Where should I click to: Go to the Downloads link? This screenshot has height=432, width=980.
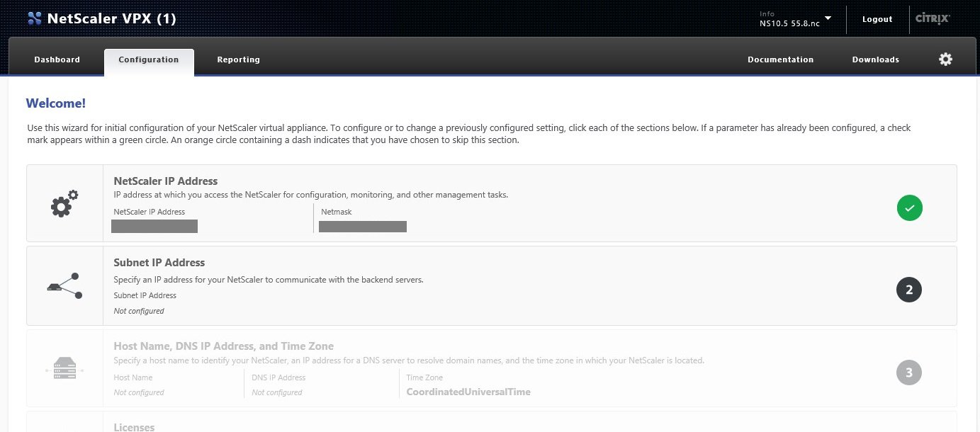[x=875, y=59]
